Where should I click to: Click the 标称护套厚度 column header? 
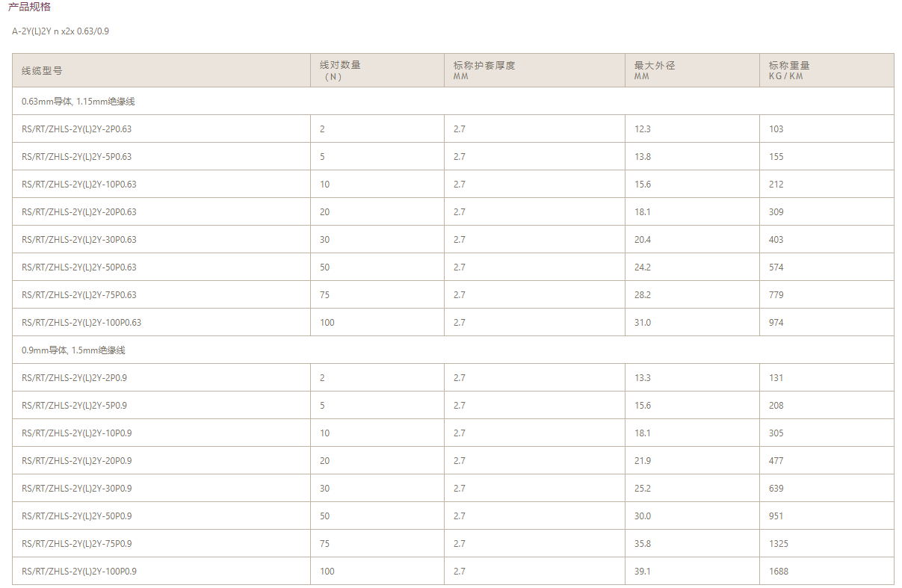tap(484, 66)
